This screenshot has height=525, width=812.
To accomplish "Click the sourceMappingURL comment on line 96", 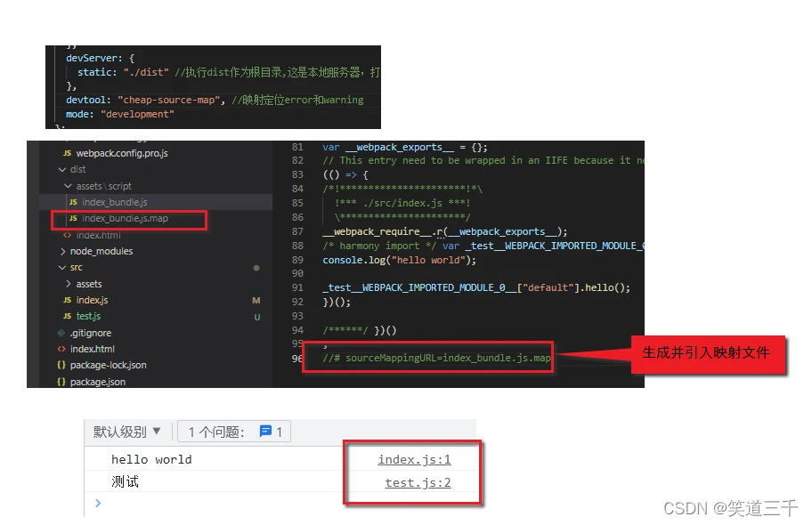I will [436, 358].
